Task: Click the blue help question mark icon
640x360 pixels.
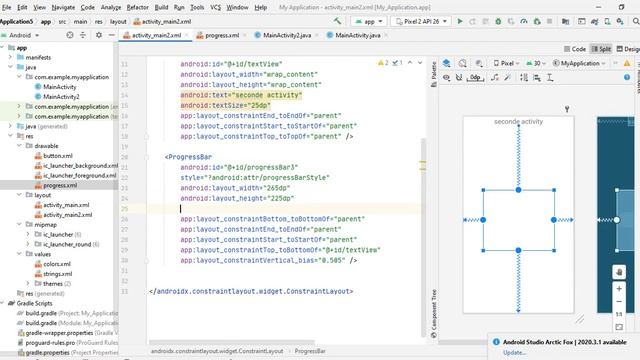Action: pyautogui.click(x=627, y=77)
